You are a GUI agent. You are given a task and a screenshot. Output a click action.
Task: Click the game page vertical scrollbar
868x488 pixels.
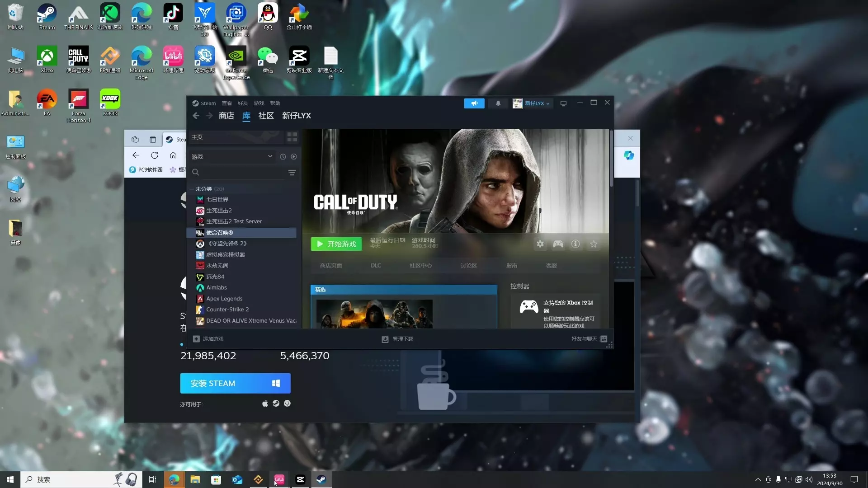pyautogui.click(x=611, y=158)
